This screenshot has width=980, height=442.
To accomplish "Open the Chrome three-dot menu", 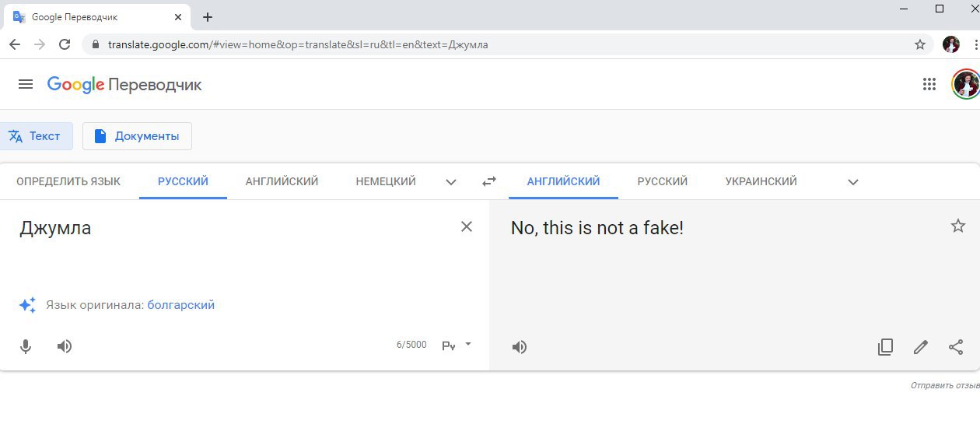I will coord(975,44).
